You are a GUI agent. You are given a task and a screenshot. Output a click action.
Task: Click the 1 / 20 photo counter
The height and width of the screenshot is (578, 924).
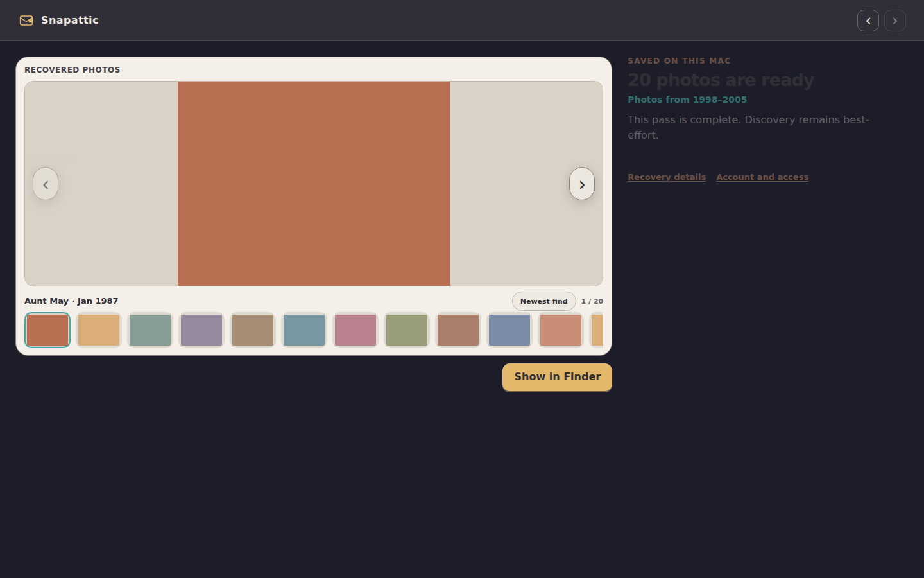(x=592, y=301)
